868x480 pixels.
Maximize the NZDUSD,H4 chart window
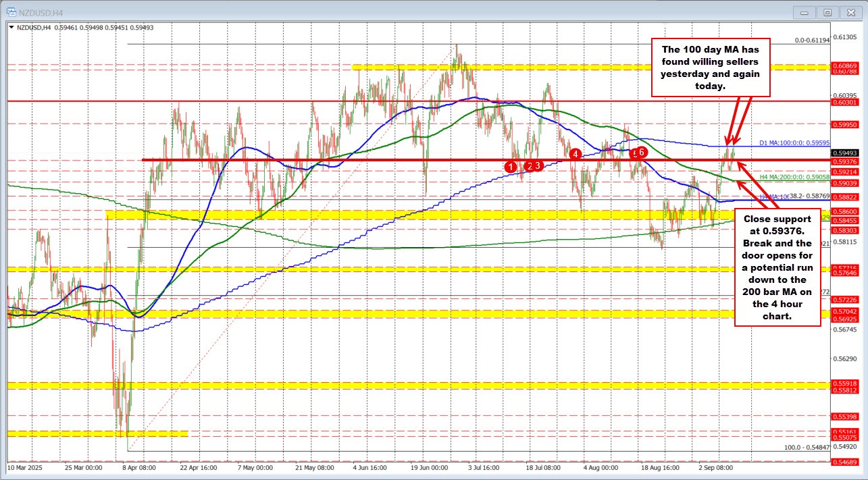(827, 12)
